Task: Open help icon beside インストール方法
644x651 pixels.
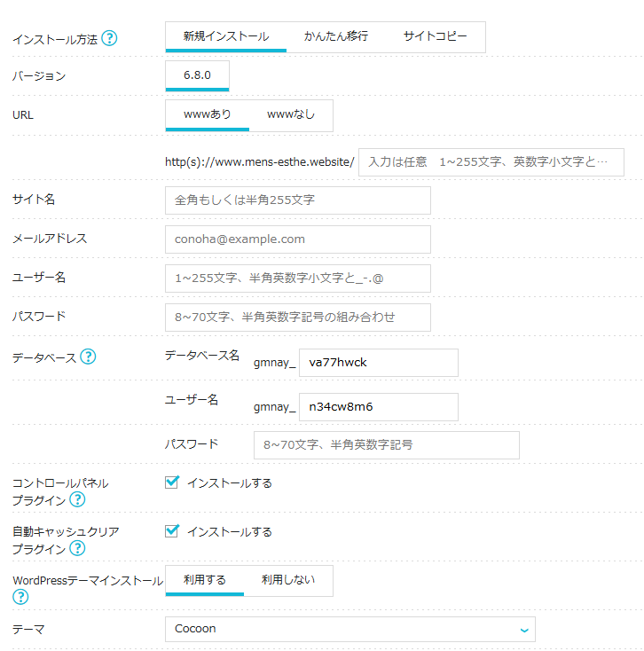Action: pos(109,38)
